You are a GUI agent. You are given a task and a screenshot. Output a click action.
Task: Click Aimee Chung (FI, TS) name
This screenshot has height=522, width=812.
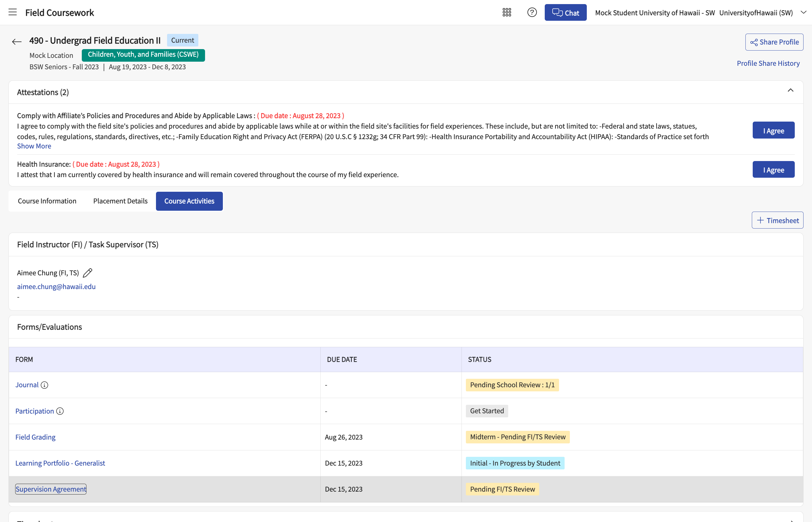pyautogui.click(x=48, y=273)
